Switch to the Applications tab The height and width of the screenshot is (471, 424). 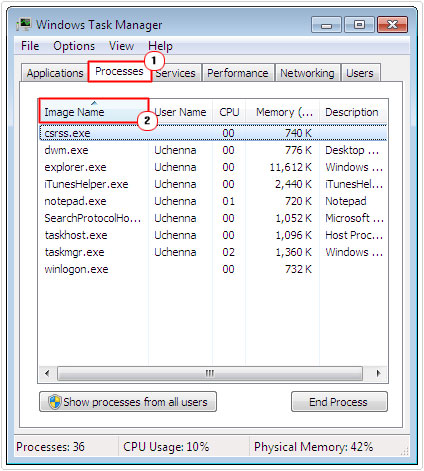pyautogui.click(x=55, y=73)
